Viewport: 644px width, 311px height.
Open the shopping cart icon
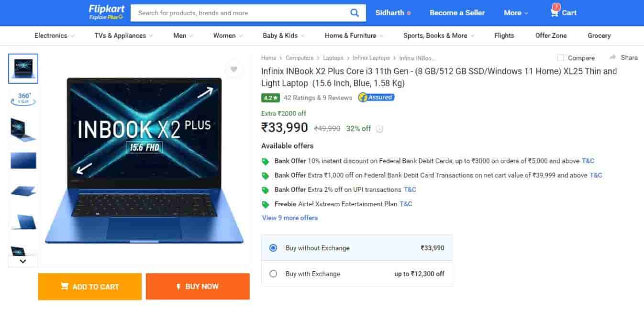(555, 12)
